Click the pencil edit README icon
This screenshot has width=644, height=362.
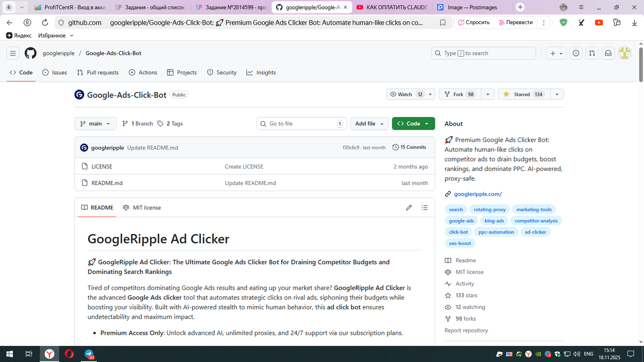[x=409, y=208]
